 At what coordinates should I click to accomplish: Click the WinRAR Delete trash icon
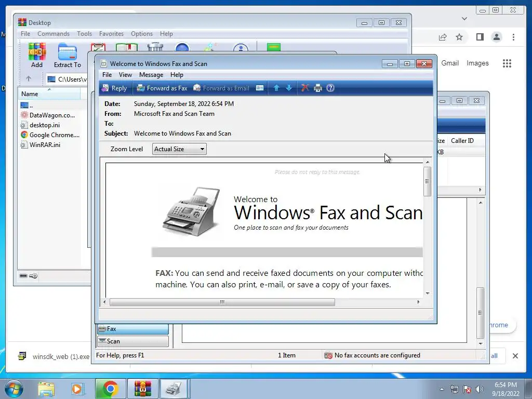tap(155, 47)
